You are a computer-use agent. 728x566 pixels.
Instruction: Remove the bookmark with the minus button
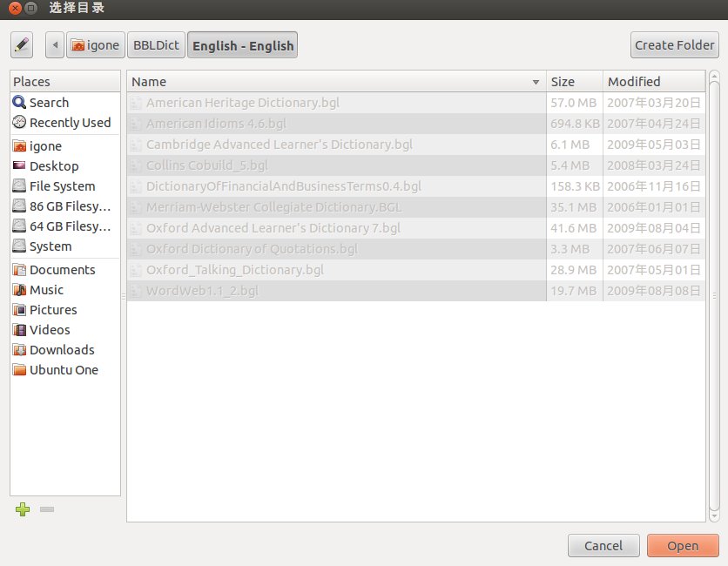47,509
